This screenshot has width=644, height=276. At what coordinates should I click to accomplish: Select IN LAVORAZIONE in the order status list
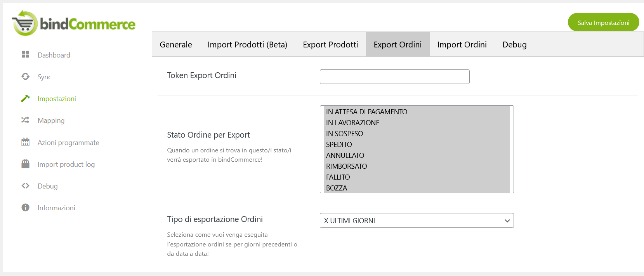(x=352, y=123)
